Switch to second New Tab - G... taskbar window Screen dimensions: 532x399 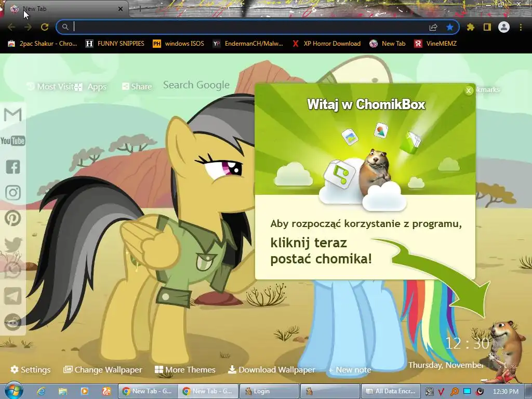pos(208,391)
